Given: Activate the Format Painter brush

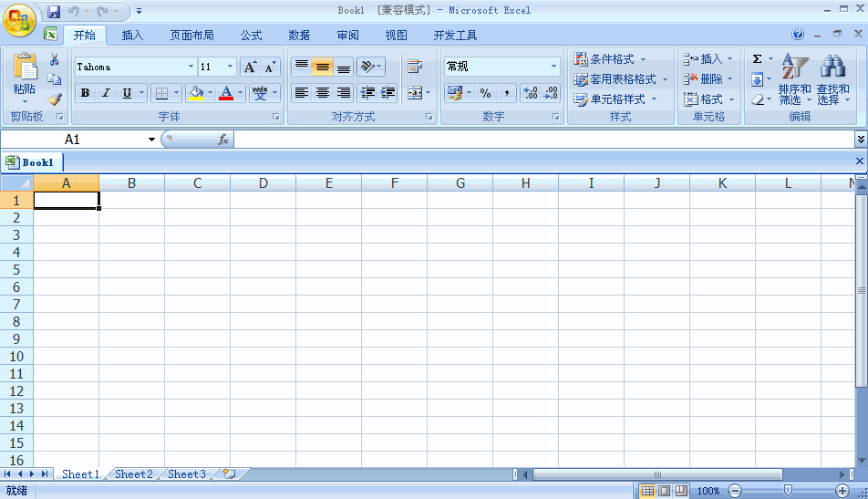Looking at the screenshot, I should [55, 99].
